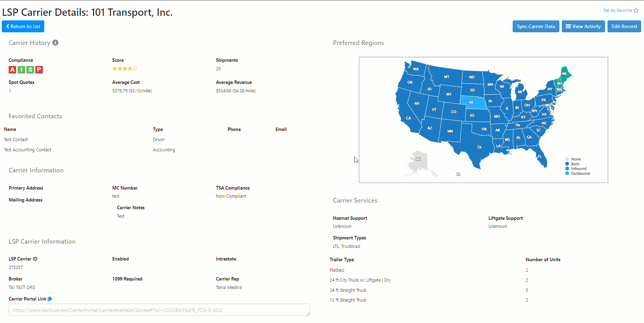Click the Carrier History info icon
Screen dimensions: 644x323
55,42
